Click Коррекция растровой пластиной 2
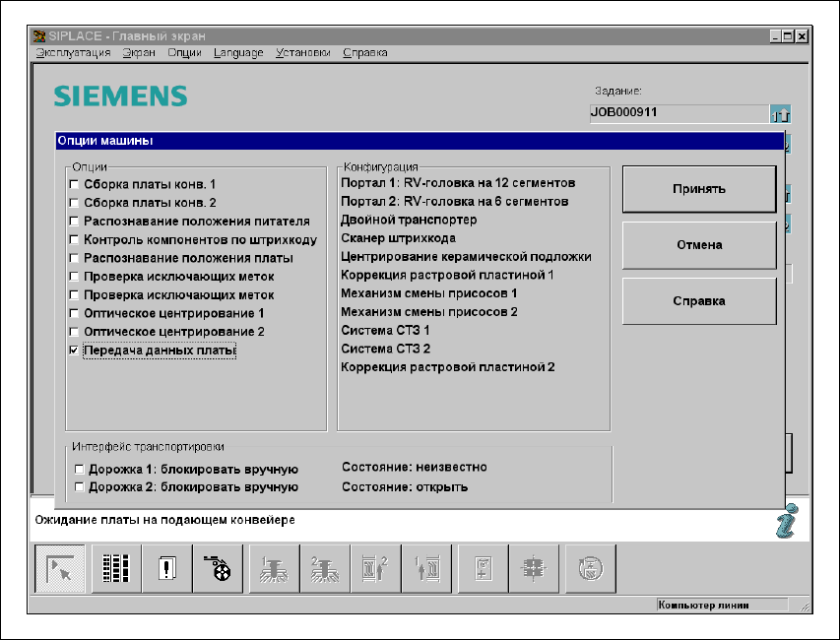 point(448,367)
